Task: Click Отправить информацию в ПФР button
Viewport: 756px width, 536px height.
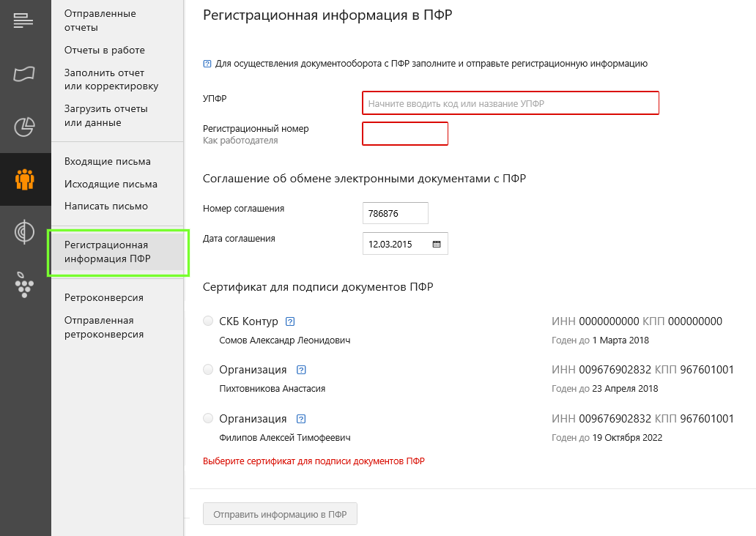Action: click(280, 514)
